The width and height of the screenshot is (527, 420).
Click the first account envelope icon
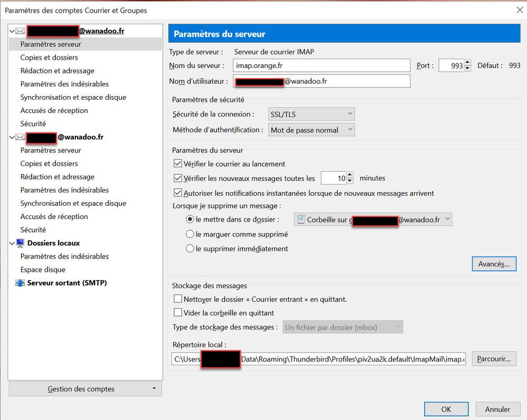20,31
